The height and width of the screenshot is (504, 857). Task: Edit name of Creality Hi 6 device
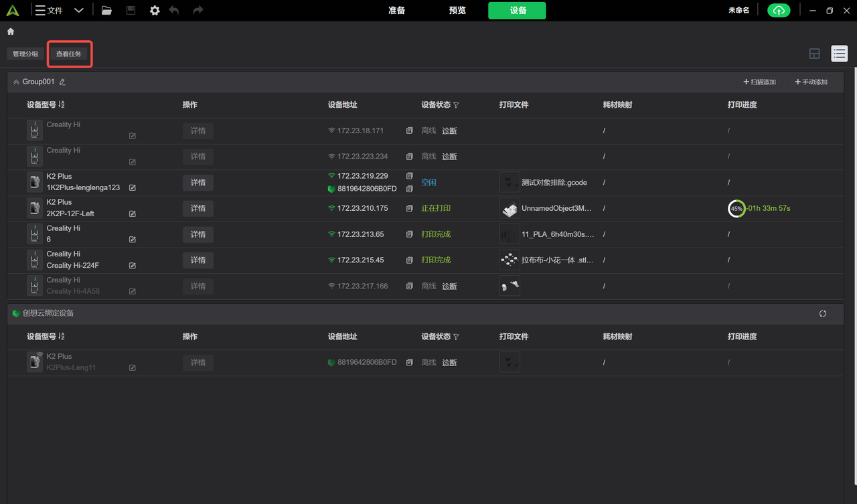pos(133,240)
